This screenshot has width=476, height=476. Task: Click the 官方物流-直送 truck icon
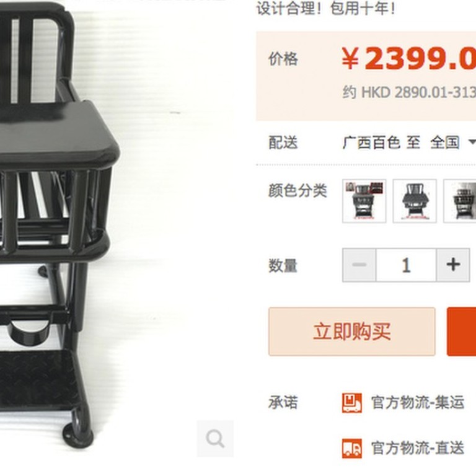pyautogui.click(x=352, y=448)
